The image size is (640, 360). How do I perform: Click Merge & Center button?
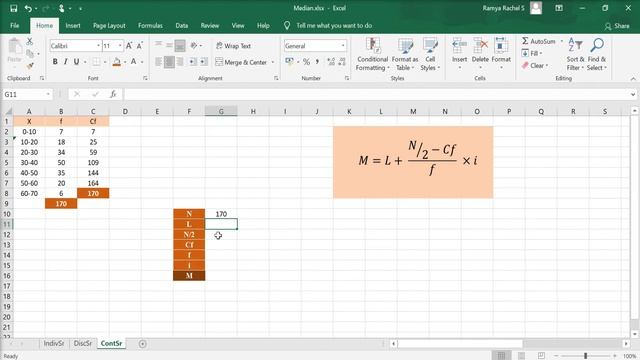(241, 62)
